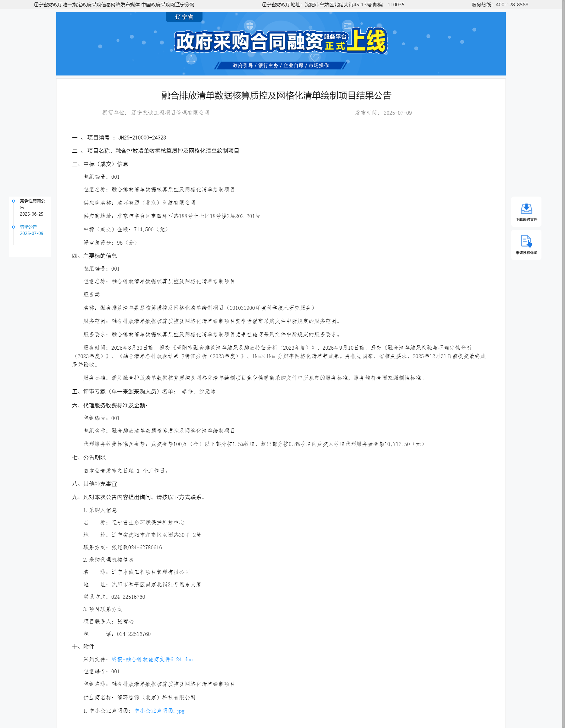
Task: Click 联系方式 张连政024-62780616
Action: click(x=123, y=547)
